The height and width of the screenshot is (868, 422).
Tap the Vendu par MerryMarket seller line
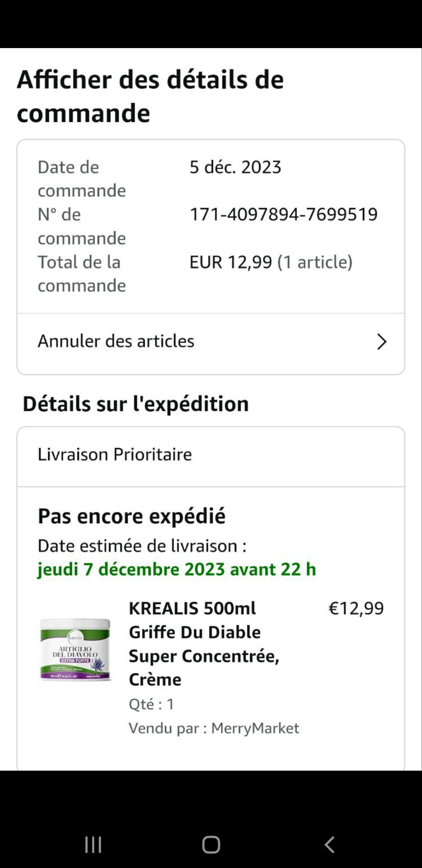click(214, 728)
